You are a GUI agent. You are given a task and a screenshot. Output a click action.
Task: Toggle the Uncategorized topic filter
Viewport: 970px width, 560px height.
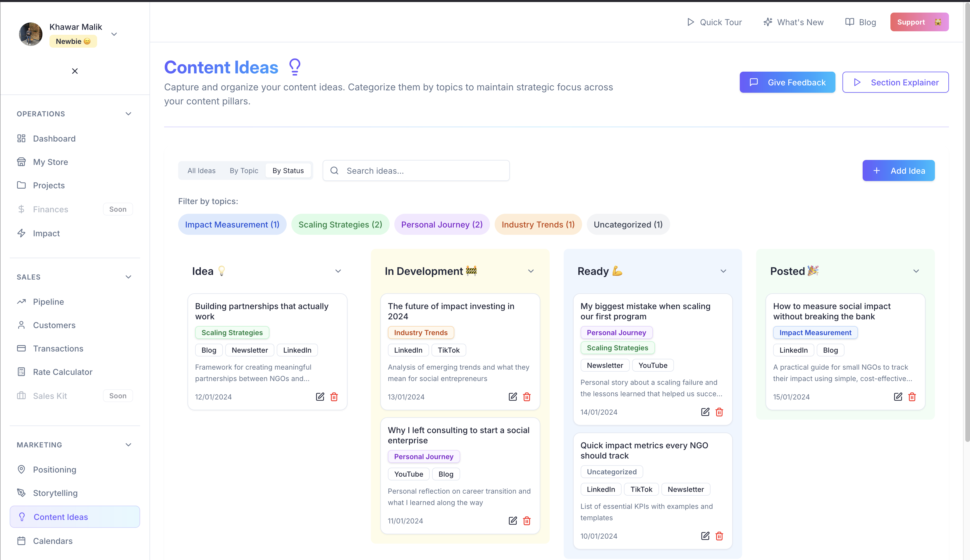(x=628, y=225)
